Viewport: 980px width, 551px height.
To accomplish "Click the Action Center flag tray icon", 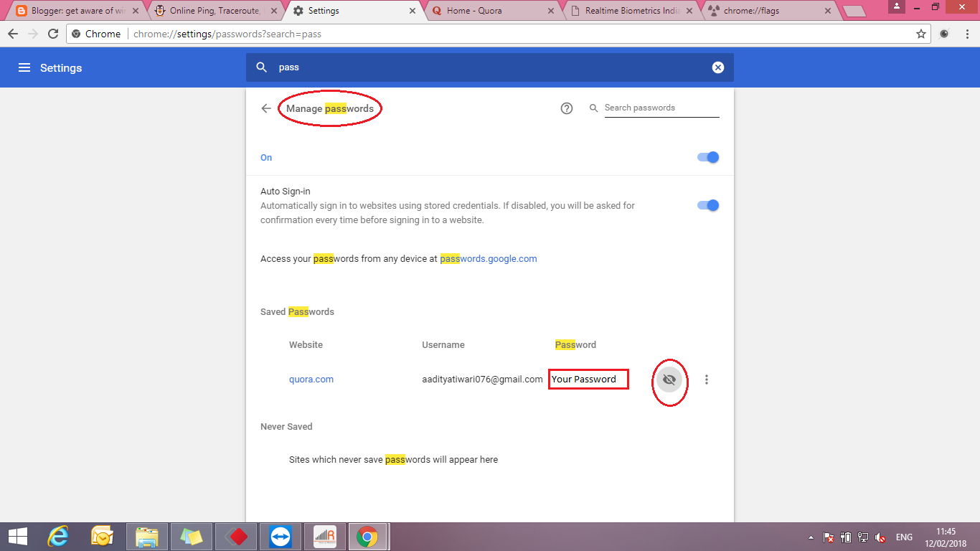I will [x=828, y=537].
